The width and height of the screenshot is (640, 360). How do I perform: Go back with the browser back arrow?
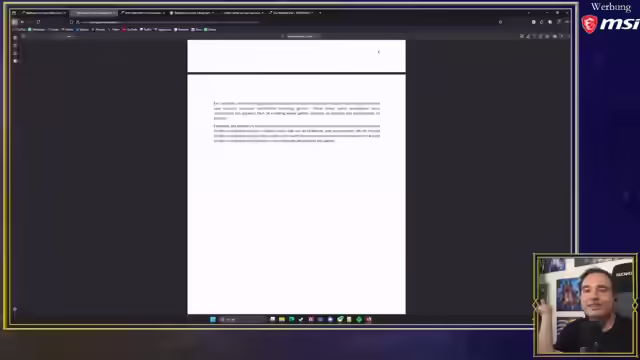click(x=22, y=22)
